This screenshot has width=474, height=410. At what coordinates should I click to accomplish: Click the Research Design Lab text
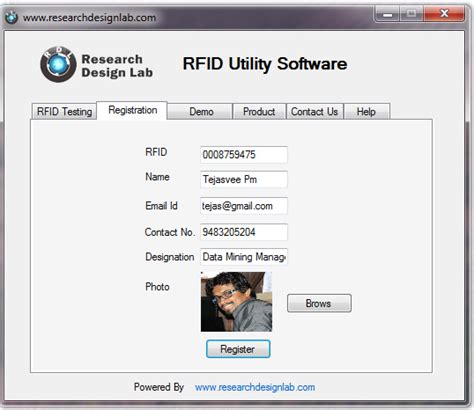pos(117,66)
